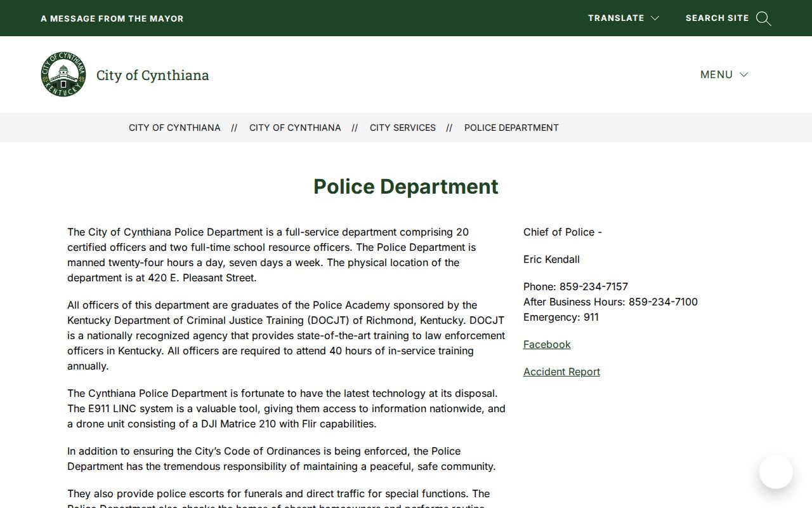
Task: Select first City of Cynthiana breadcrumb
Action: (x=174, y=128)
